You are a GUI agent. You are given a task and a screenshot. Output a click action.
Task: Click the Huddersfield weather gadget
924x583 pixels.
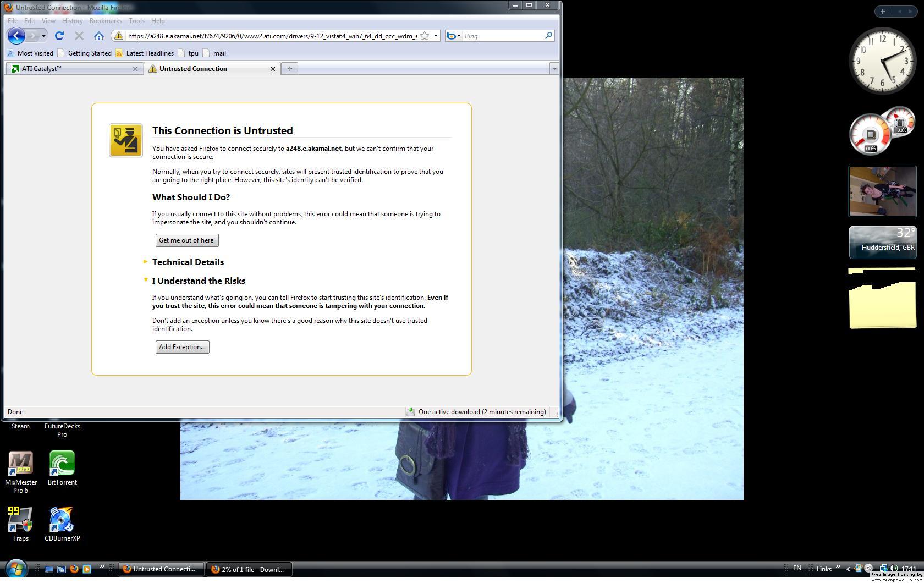(x=883, y=242)
